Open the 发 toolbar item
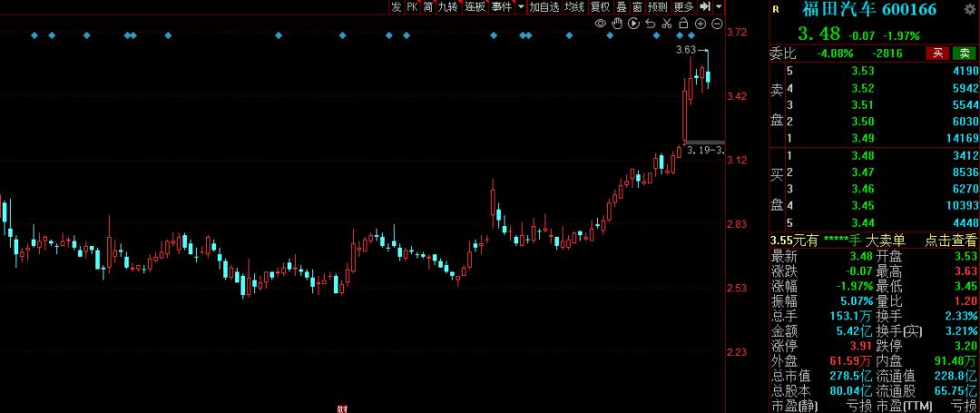 click(397, 7)
